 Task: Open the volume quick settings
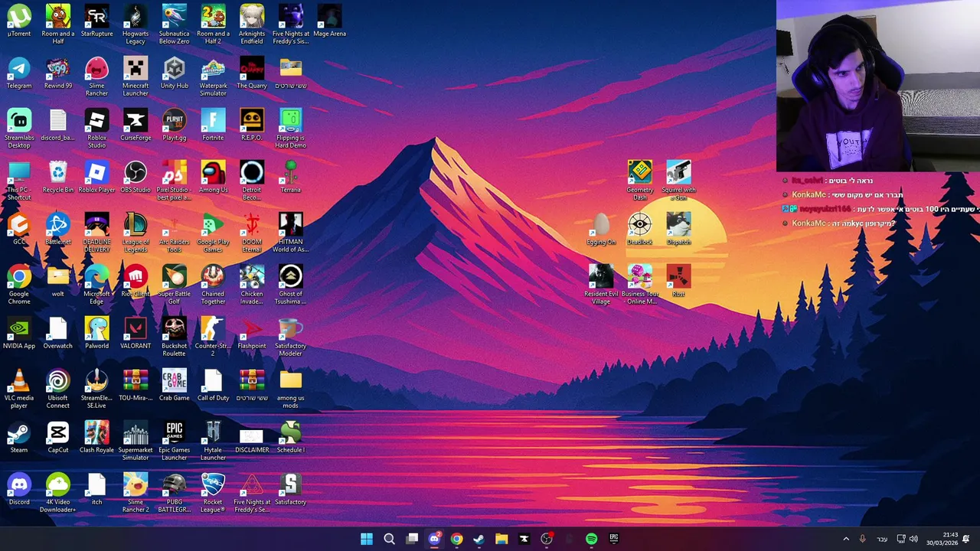(913, 539)
